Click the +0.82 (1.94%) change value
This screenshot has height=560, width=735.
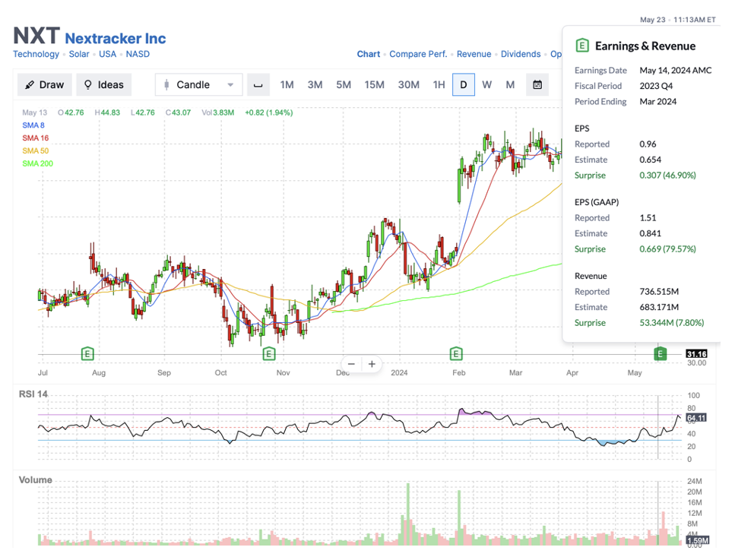coord(268,112)
